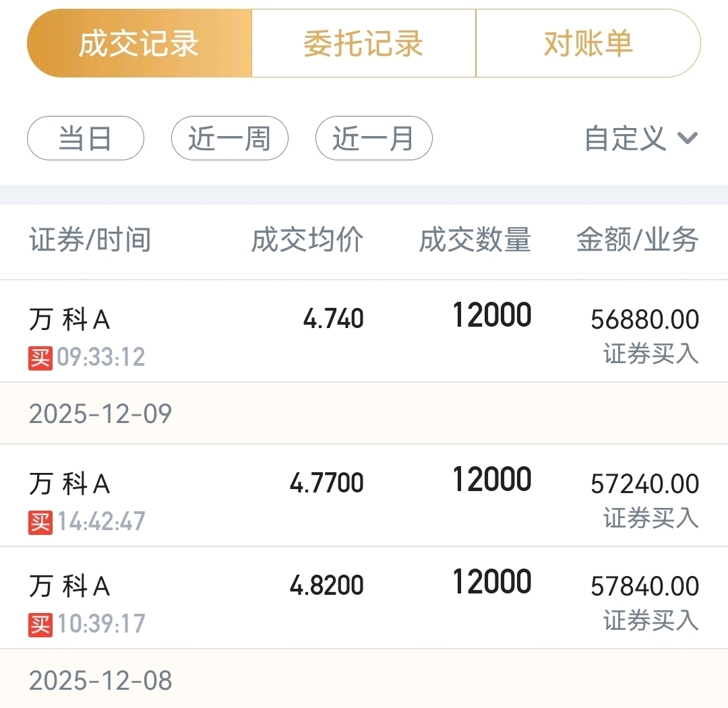728x708 pixels.
Task: Click the red 买 icon at 09:33:12
Action: point(40,358)
